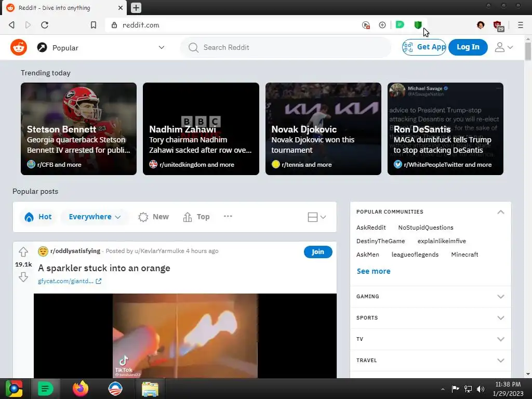Open the red extension with 29 badge

(498, 26)
